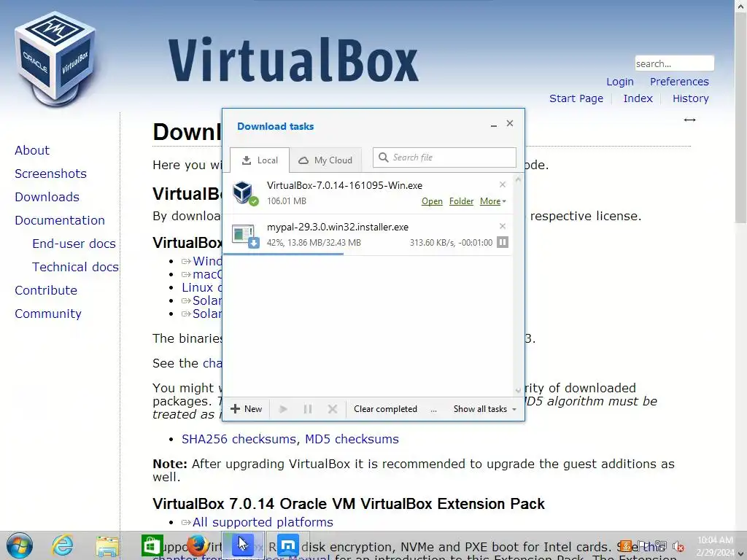Click the taskbar clock showing 10:04 AM
Image resolution: width=747 pixels, height=560 pixels.
(x=715, y=546)
